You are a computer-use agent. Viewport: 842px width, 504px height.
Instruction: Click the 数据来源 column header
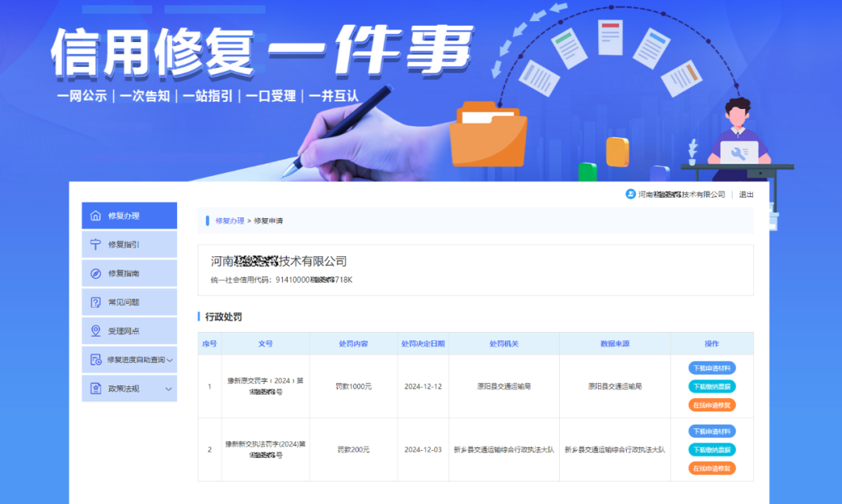tap(615, 344)
